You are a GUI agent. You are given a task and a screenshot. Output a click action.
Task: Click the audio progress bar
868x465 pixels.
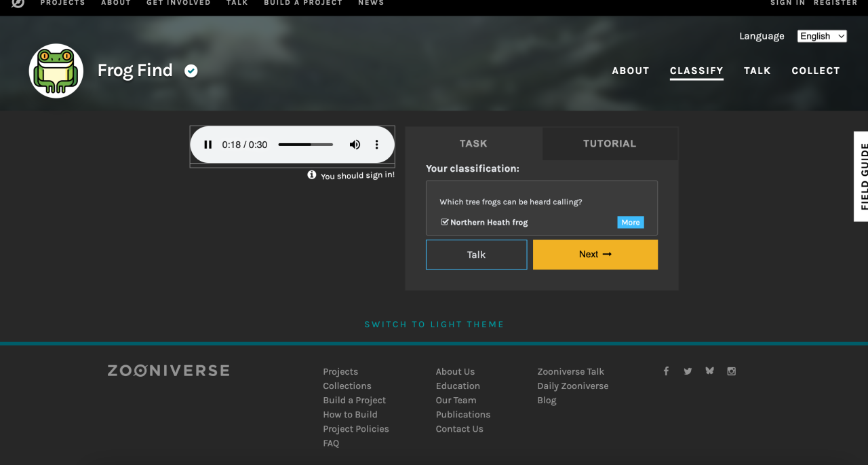click(305, 145)
